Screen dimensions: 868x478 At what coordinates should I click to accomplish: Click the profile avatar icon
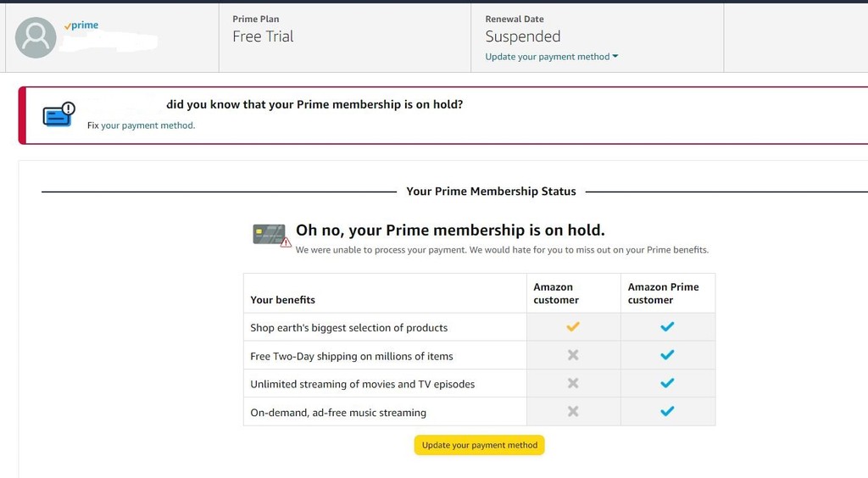(36, 37)
